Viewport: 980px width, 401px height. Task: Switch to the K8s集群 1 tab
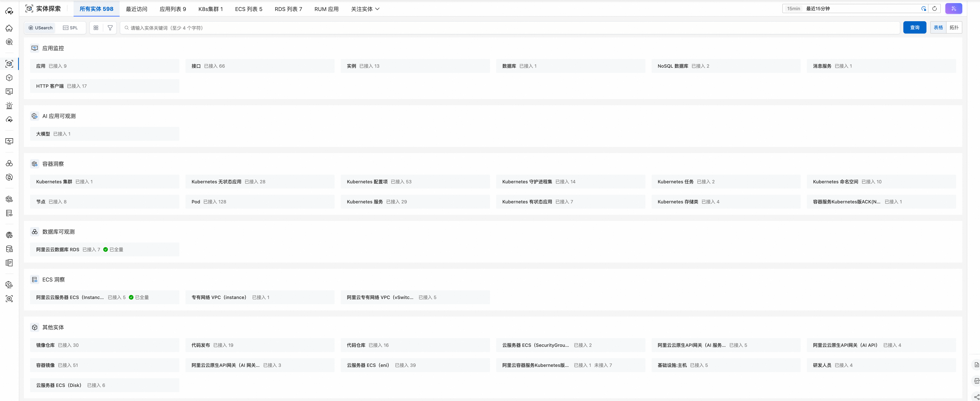pyautogui.click(x=210, y=9)
